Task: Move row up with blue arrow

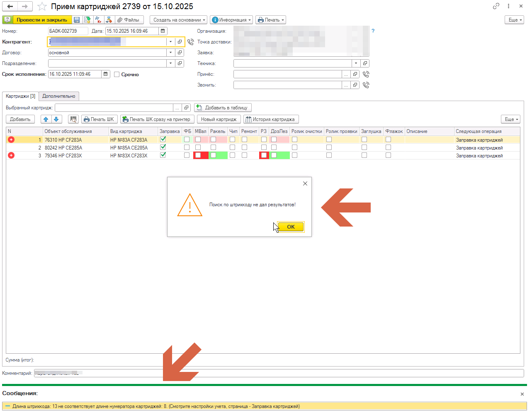Action: coord(46,119)
